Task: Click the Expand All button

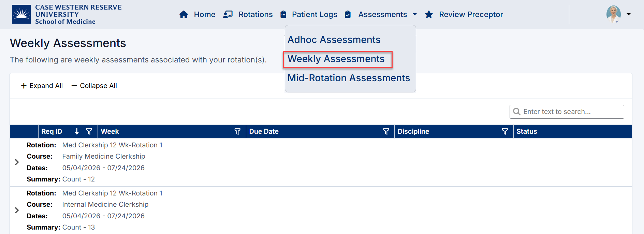Action: pos(42,86)
